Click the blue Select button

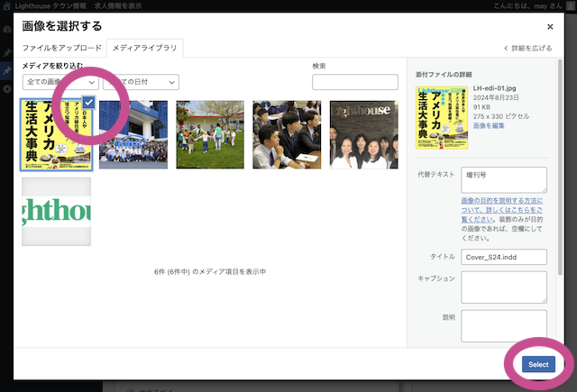coord(538,364)
